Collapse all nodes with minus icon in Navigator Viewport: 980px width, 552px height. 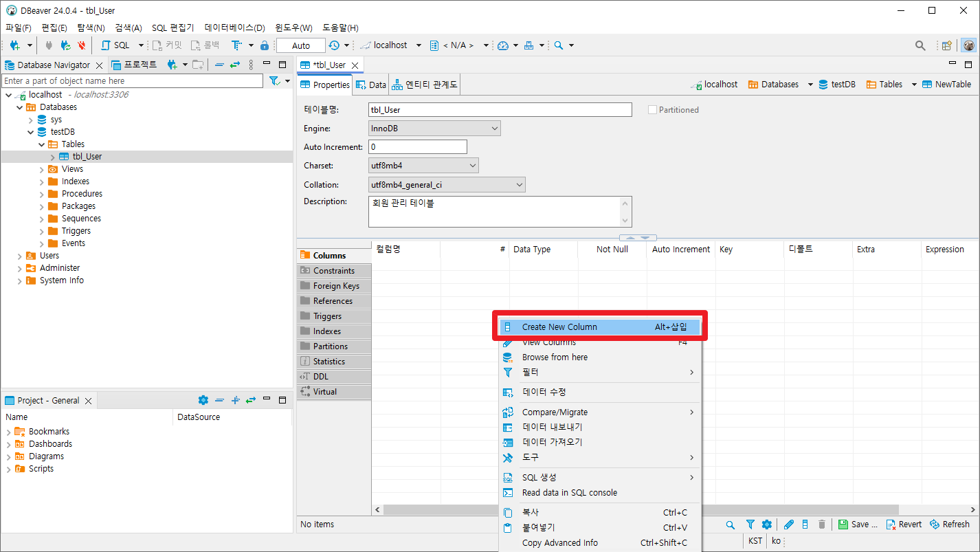[x=219, y=65]
